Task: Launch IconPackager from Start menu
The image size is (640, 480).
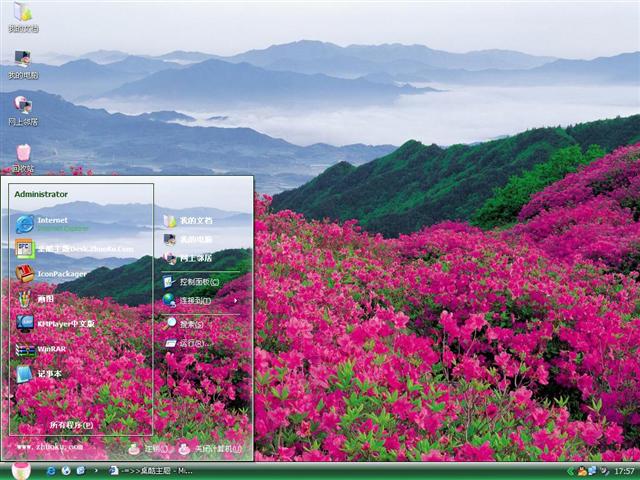Action: (51, 274)
